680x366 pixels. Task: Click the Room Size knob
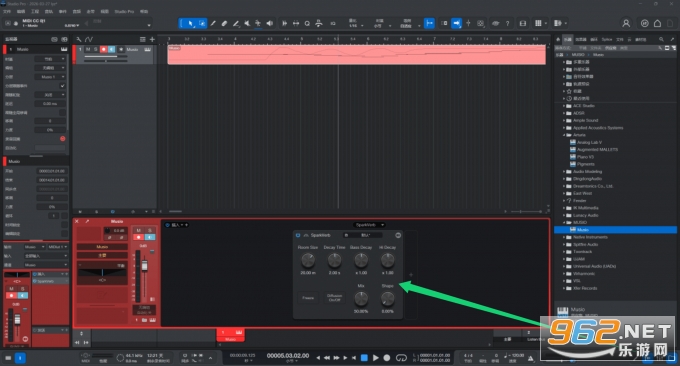coord(307,260)
